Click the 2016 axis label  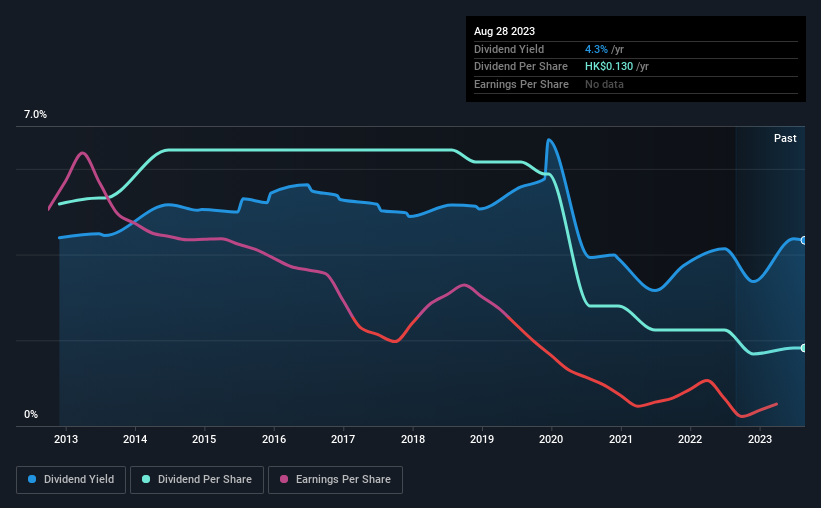point(274,439)
